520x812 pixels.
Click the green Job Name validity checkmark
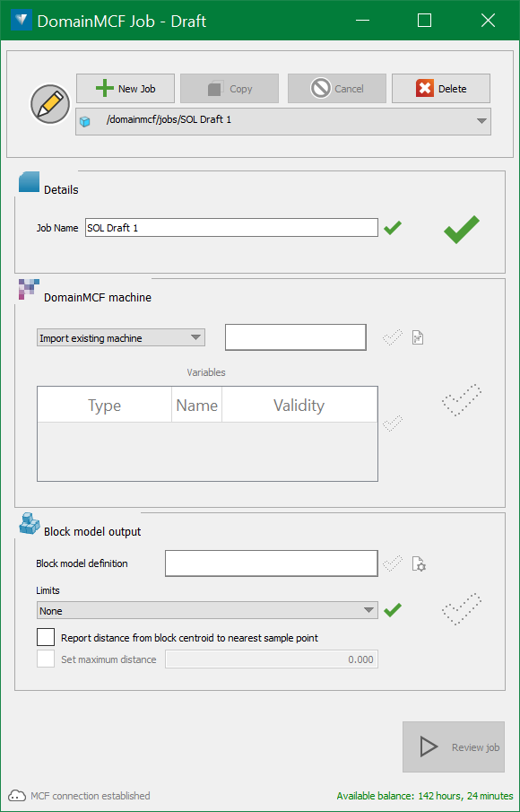click(x=393, y=227)
